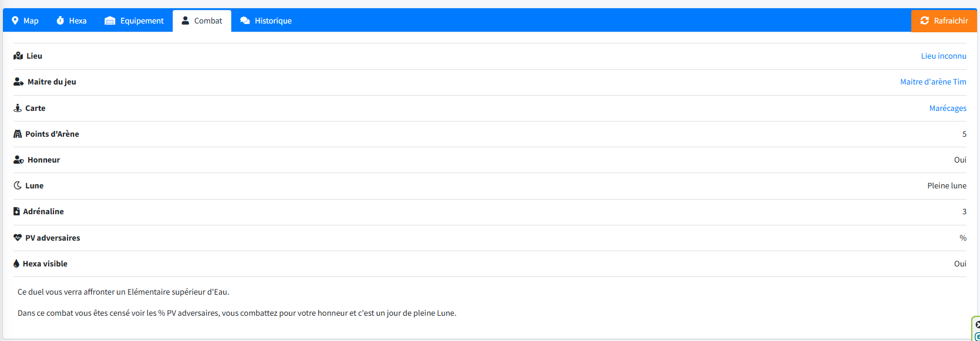Click the moon icon beside Lune
This screenshot has height=341, width=980.
tap(18, 186)
